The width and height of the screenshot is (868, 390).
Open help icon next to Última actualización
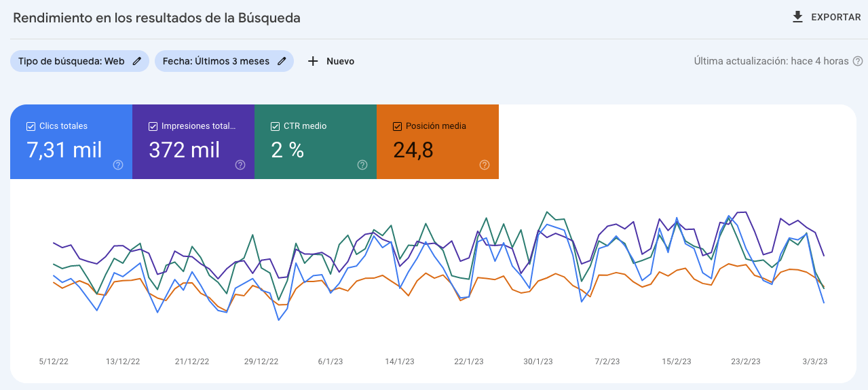pyautogui.click(x=858, y=61)
